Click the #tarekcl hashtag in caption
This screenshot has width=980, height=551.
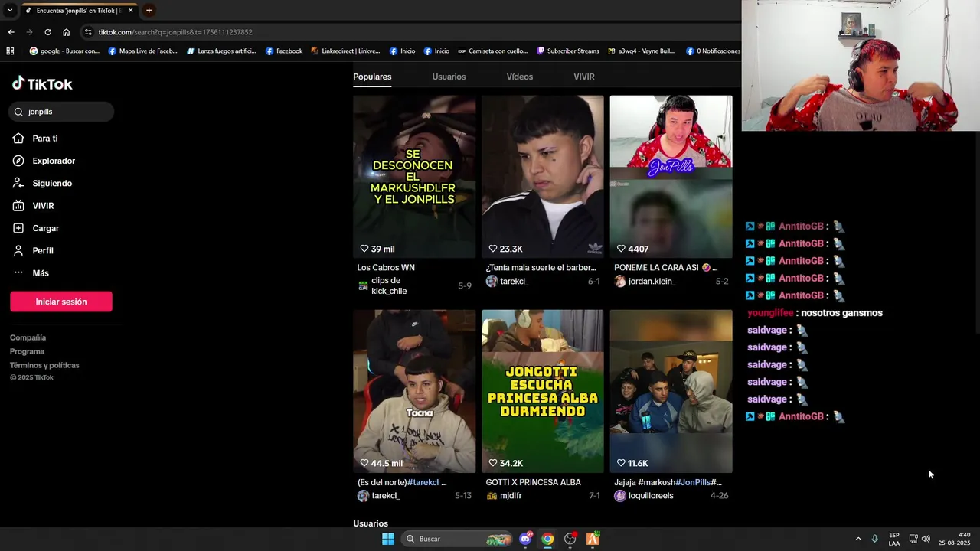(423, 482)
